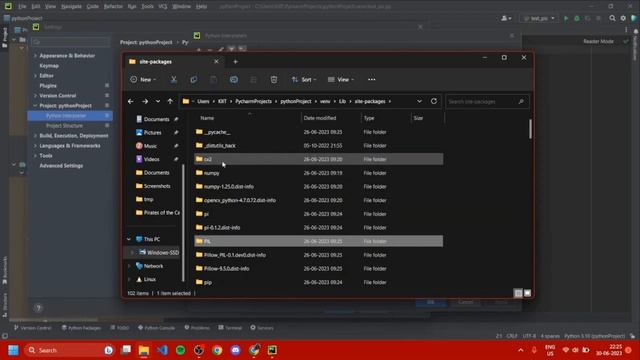Open the File menu in PyCharm

tap(22, 7)
